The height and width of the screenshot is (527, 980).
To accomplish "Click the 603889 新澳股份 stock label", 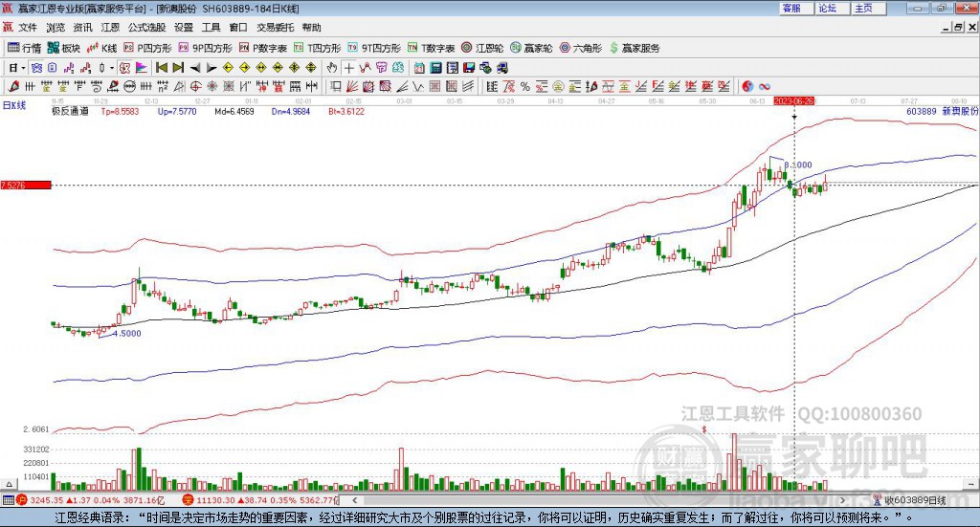I will pyautogui.click(x=942, y=111).
